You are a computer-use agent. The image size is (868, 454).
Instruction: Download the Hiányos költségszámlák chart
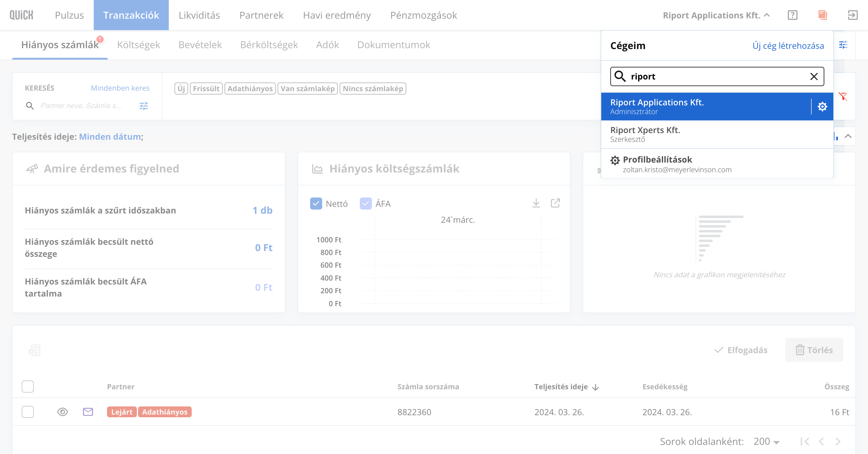pyautogui.click(x=536, y=203)
